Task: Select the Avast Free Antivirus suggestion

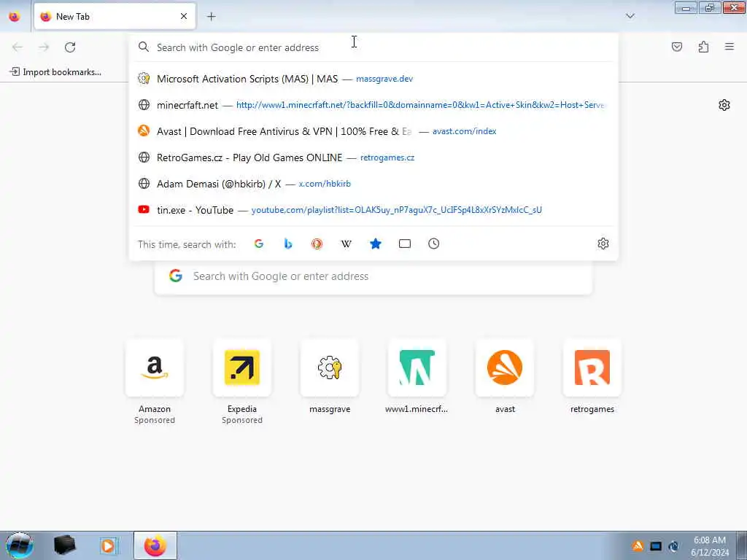Action: pos(374,131)
